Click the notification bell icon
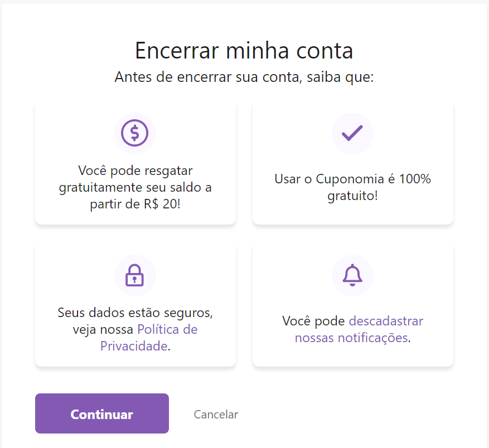 352,275
